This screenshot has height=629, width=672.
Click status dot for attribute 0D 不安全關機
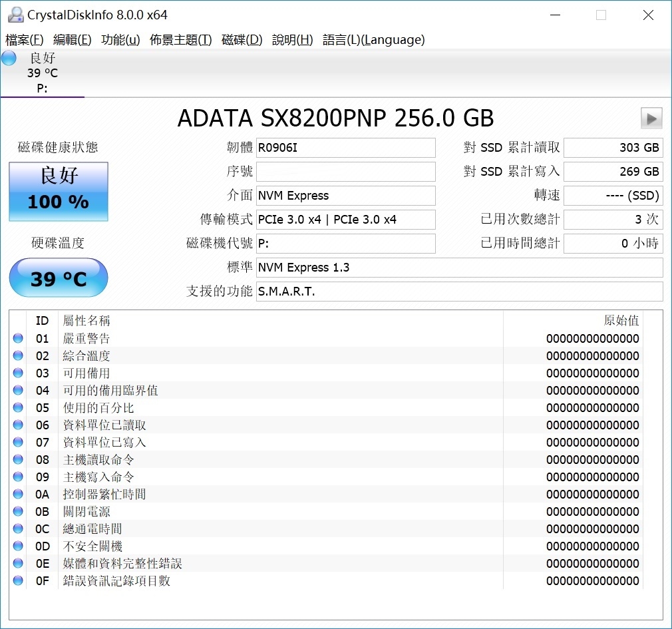click(x=18, y=546)
